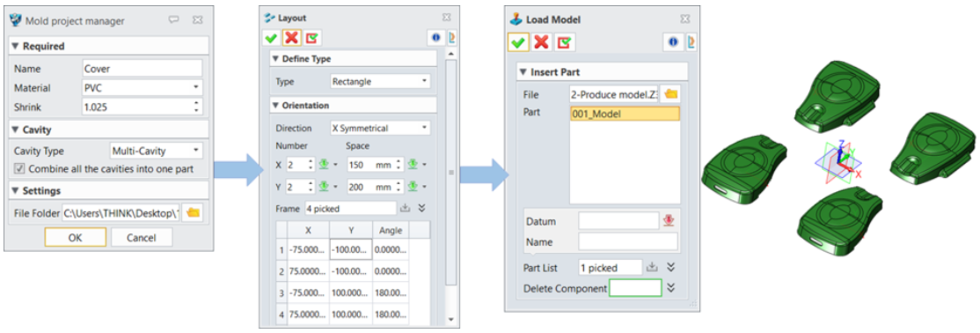Click the Frame list import icon
The width and height of the screenshot is (980, 333).
pyautogui.click(x=405, y=208)
